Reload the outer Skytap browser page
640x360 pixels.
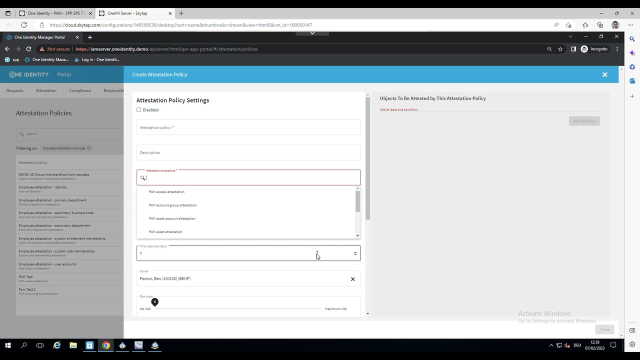coord(24,25)
